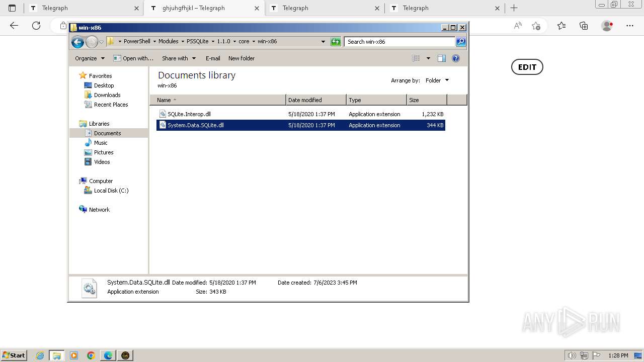This screenshot has width=644, height=362.
Task: Click the E-mail toolbar button
Action: (213, 58)
